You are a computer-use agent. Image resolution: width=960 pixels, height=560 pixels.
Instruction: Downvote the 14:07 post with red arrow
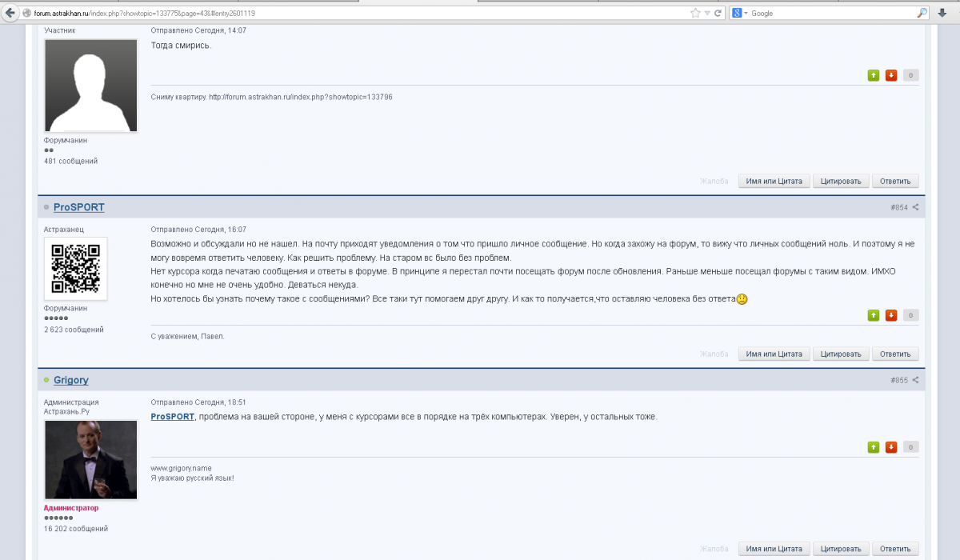pos(891,75)
